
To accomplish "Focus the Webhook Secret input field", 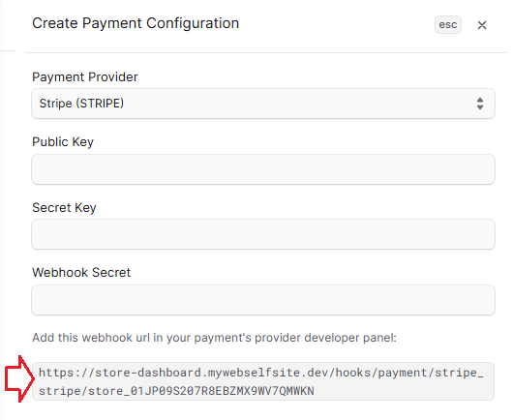I will click(x=263, y=300).
